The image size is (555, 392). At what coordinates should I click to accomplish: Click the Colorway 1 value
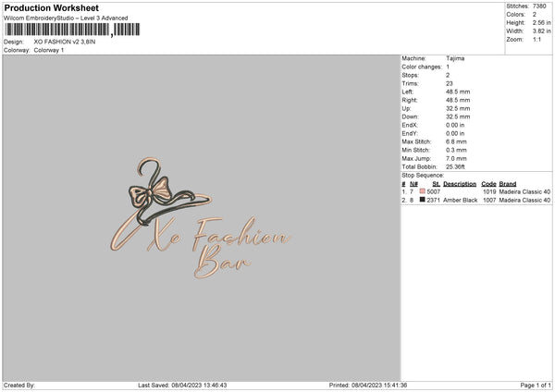click(x=49, y=50)
